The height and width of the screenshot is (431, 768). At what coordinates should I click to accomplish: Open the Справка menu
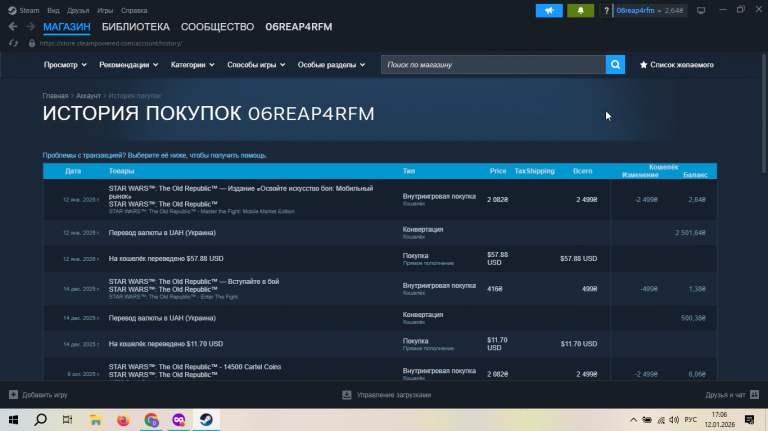pyautogui.click(x=134, y=10)
